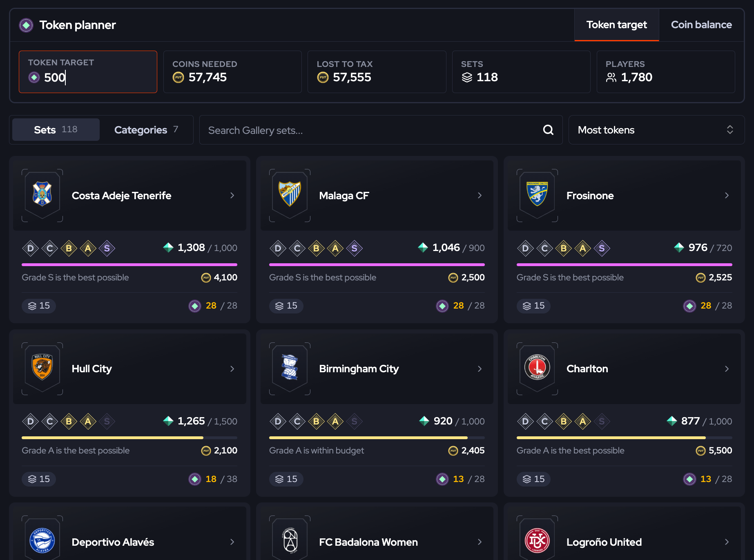Expand Charlton with its chevron
The width and height of the screenshot is (754, 560).
point(727,369)
